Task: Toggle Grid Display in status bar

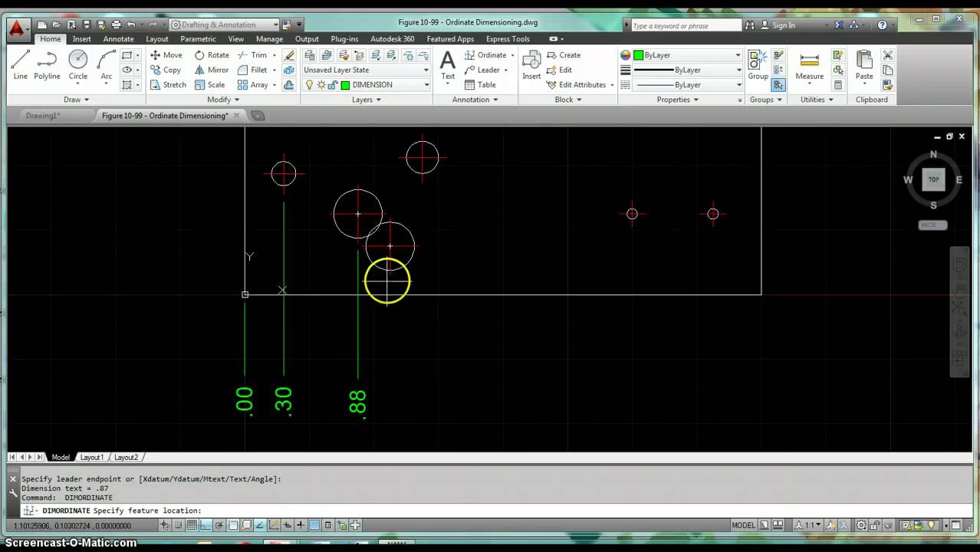Action: 192,525
